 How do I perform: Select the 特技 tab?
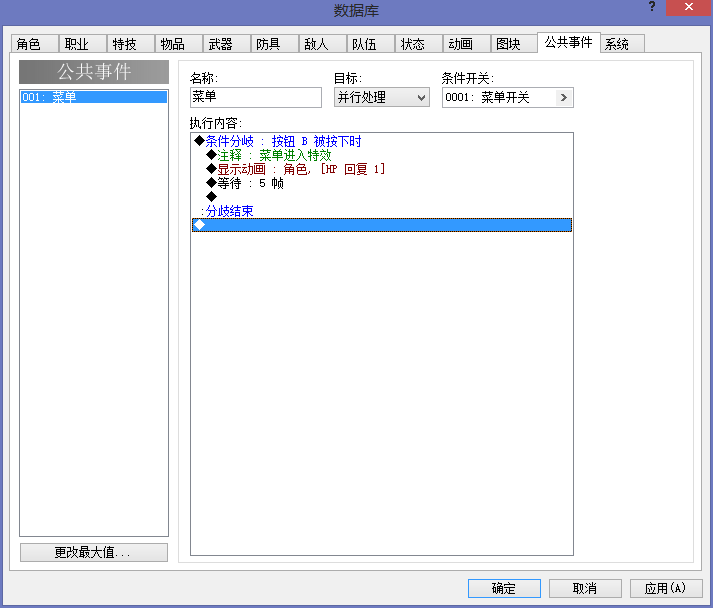131,44
